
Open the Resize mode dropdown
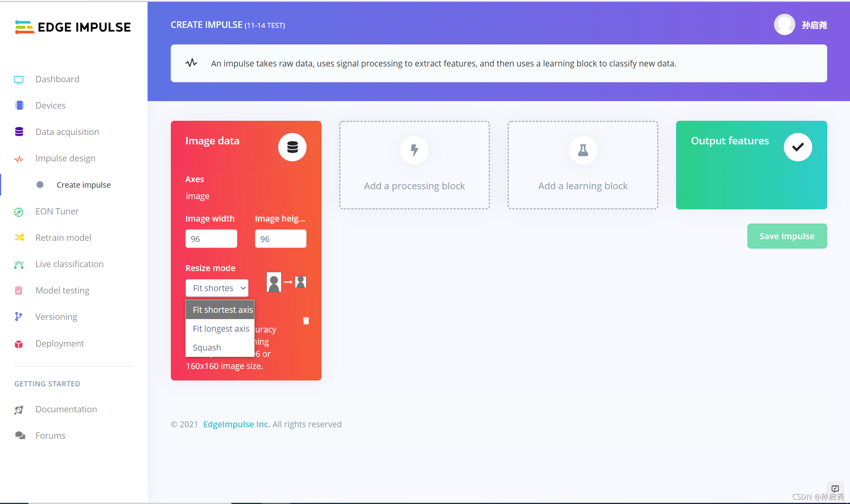pyautogui.click(x=217, y=288)
